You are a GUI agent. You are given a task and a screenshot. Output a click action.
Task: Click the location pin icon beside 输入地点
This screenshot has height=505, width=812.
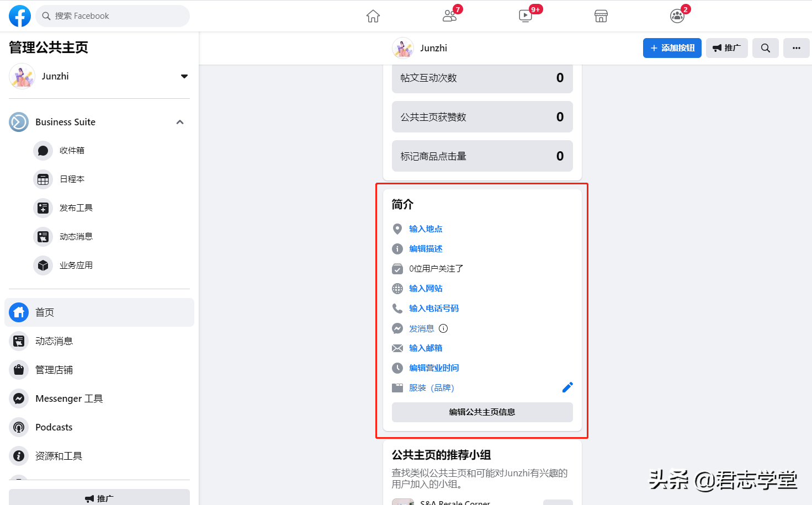397,229
